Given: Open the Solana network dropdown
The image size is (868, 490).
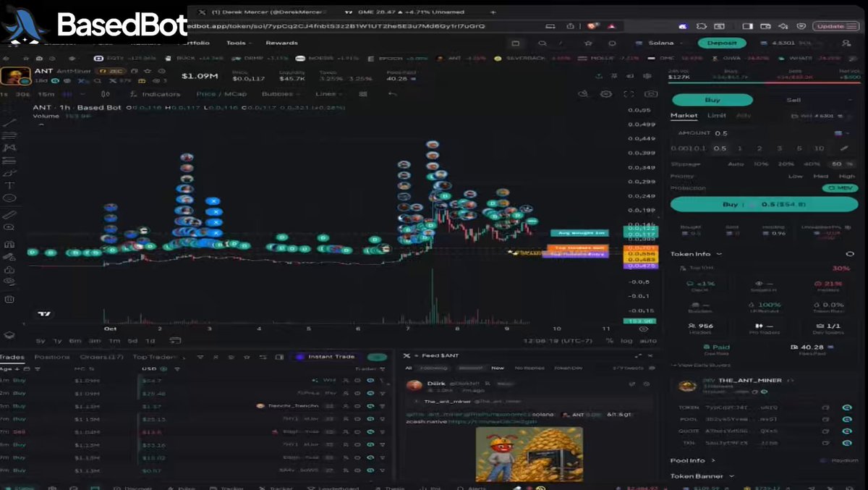Looking at the screenshot, I should click(x=659, y=43).
